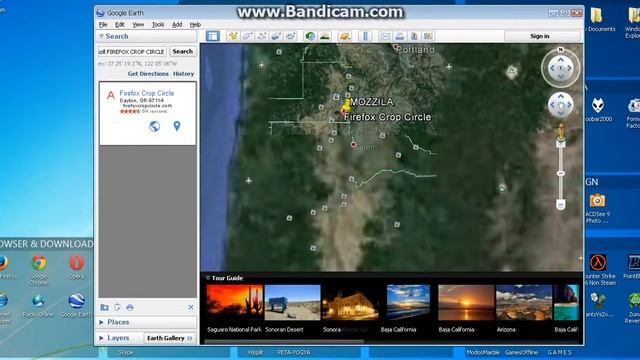The width and height of the screenshot is (640, 360).
Task: Select the Add Path tool
Action: [x=262, y=36]
